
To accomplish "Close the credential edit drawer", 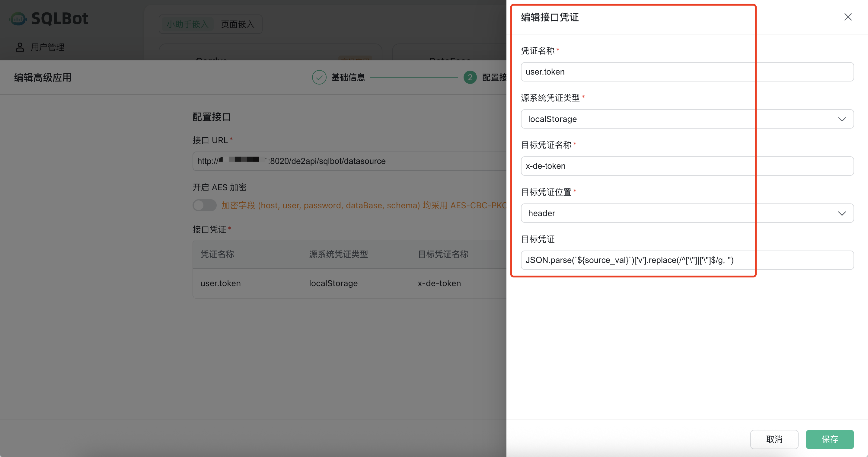I will pos(847,17).
